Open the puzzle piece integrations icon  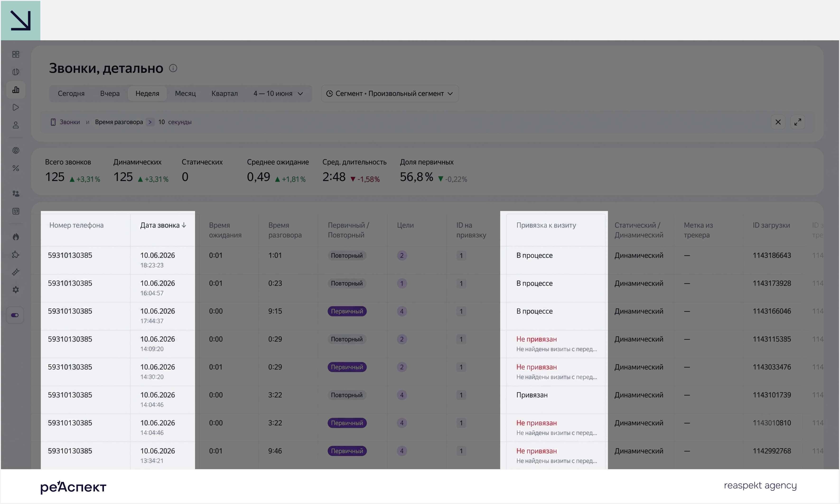[16, 254]
